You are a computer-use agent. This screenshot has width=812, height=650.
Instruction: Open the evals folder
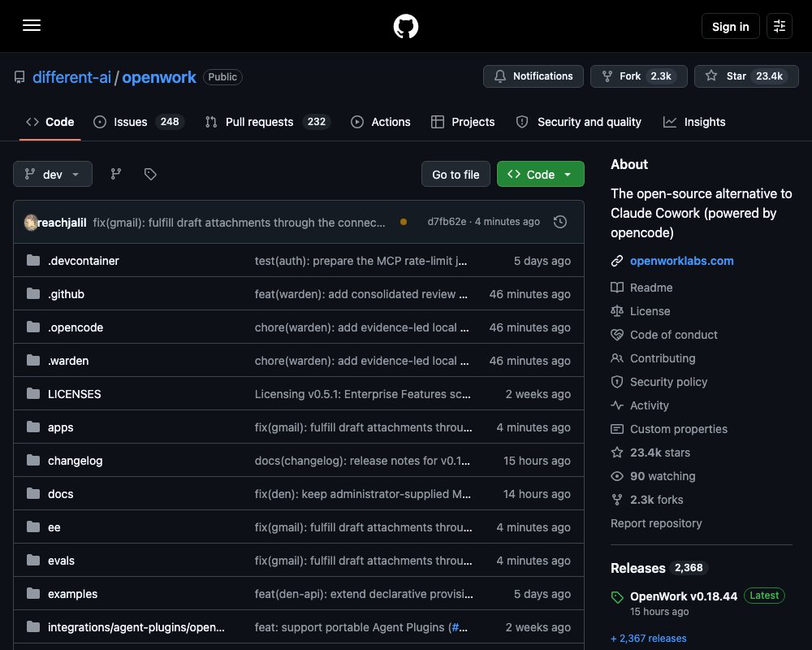(x=61, y=561)
